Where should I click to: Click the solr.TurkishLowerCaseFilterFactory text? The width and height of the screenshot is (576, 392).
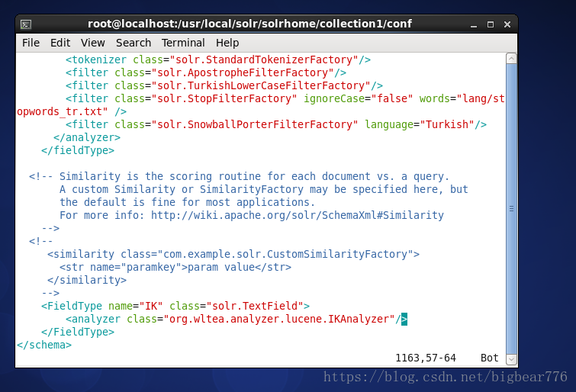coord(260,85)
